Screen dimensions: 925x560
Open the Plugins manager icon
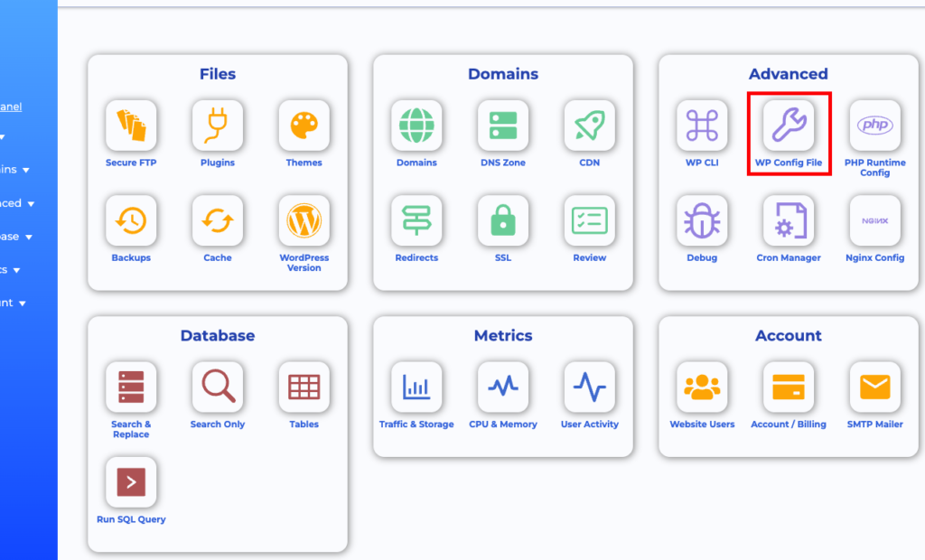click(x=217, y=126)
